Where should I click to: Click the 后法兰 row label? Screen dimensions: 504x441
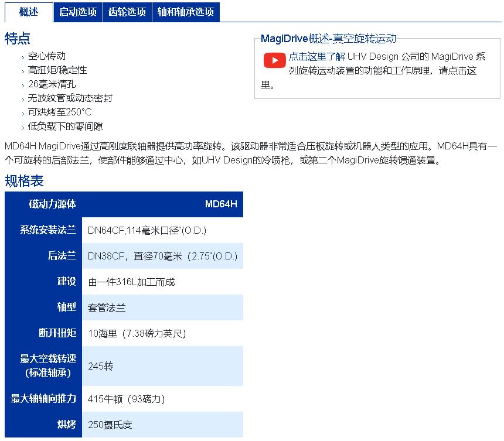[x=43, y=256]
